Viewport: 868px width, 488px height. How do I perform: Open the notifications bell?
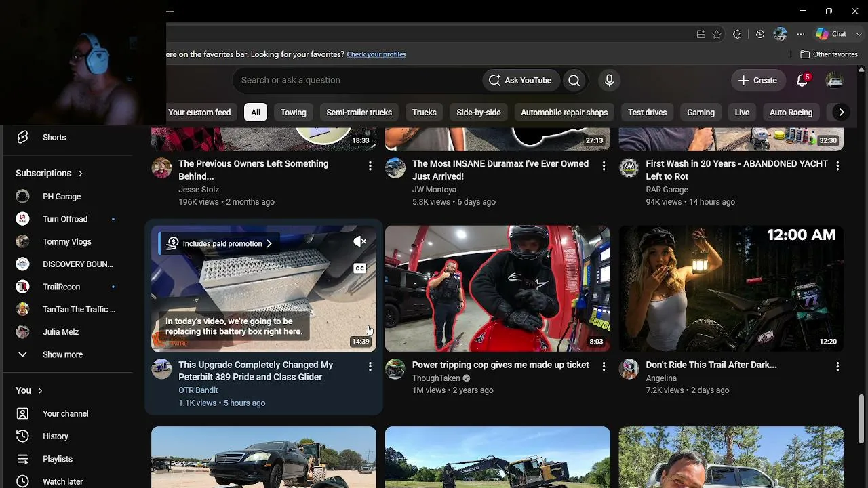(802, 80)
